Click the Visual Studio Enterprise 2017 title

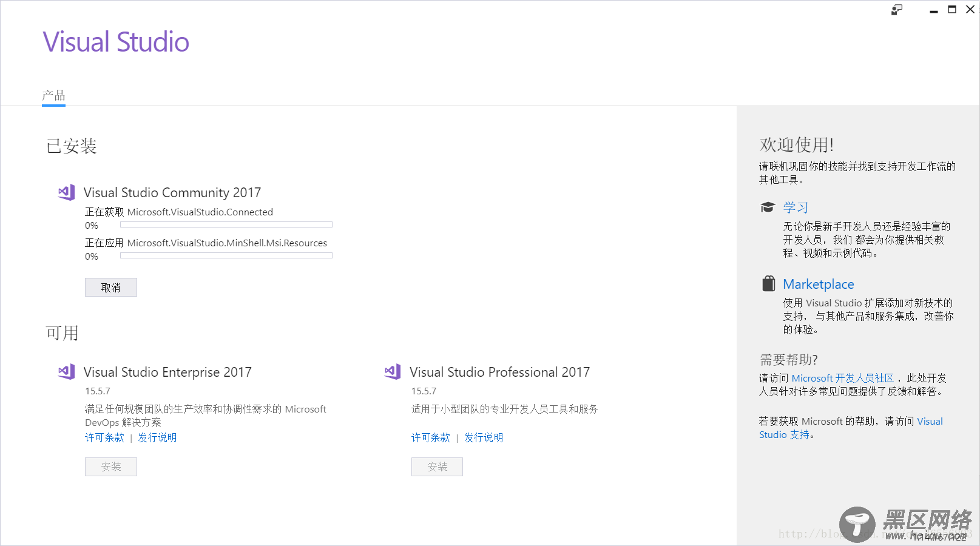click(167, 372)
